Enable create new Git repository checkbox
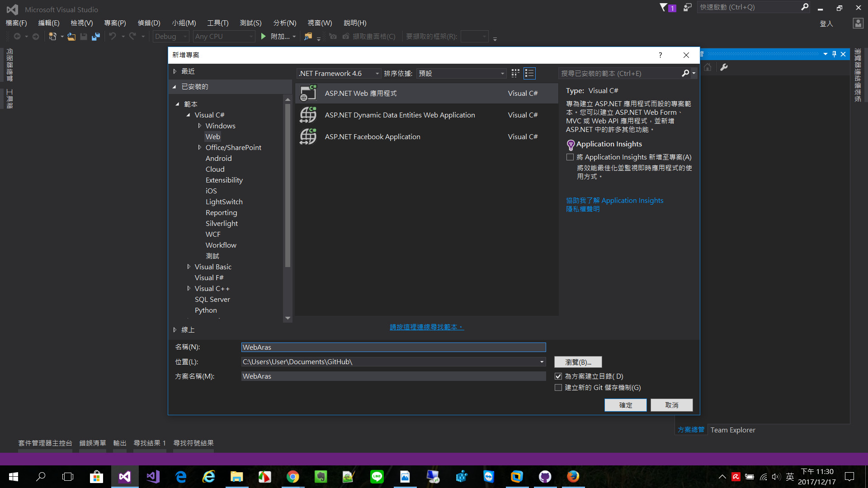The width and height of the screenshot is (868, 488). click(558, 388)
